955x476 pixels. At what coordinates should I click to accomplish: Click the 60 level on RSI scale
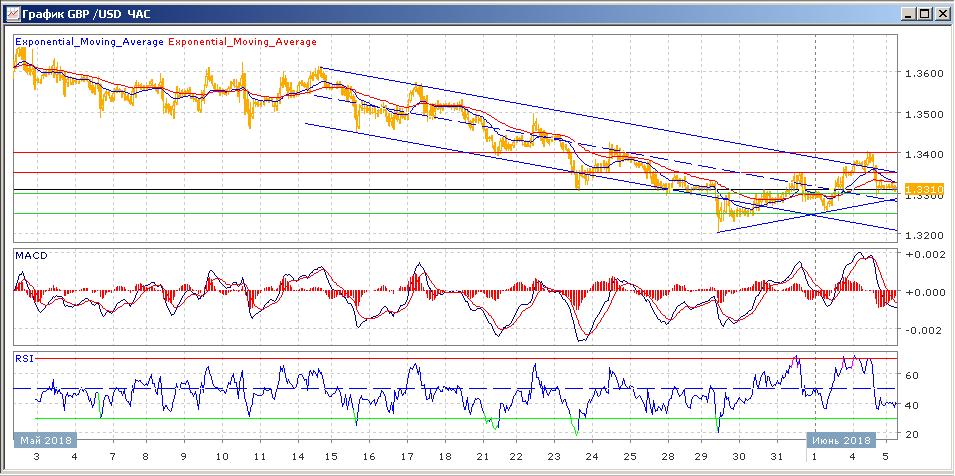912,376
